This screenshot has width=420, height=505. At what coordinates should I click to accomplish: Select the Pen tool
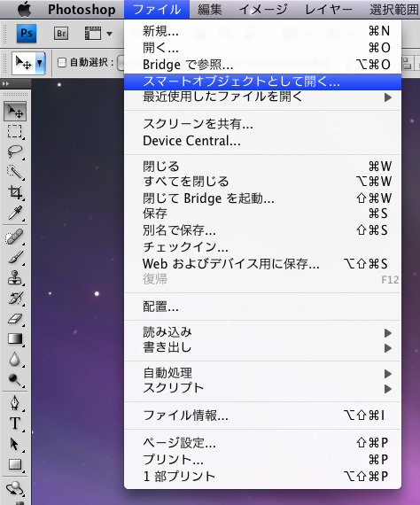coord(15,402)
